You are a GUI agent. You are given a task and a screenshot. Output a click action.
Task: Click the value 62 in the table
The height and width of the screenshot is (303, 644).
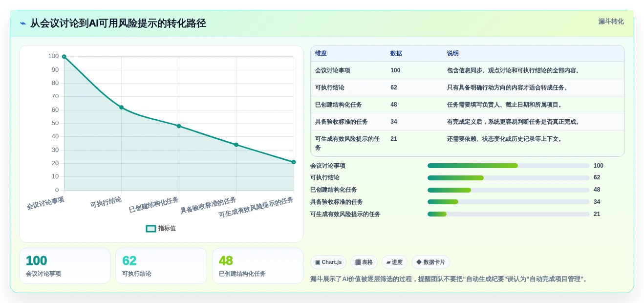[394, 87]
